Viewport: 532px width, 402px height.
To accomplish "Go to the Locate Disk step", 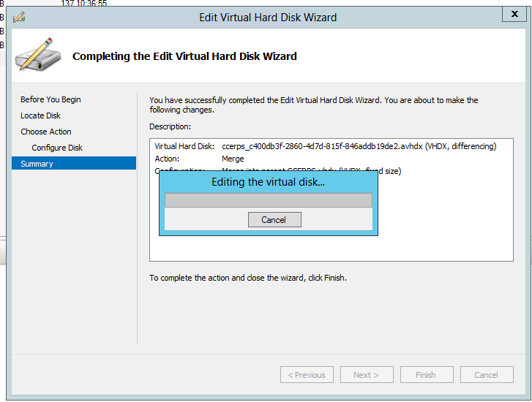I will (x=40, y=115).
